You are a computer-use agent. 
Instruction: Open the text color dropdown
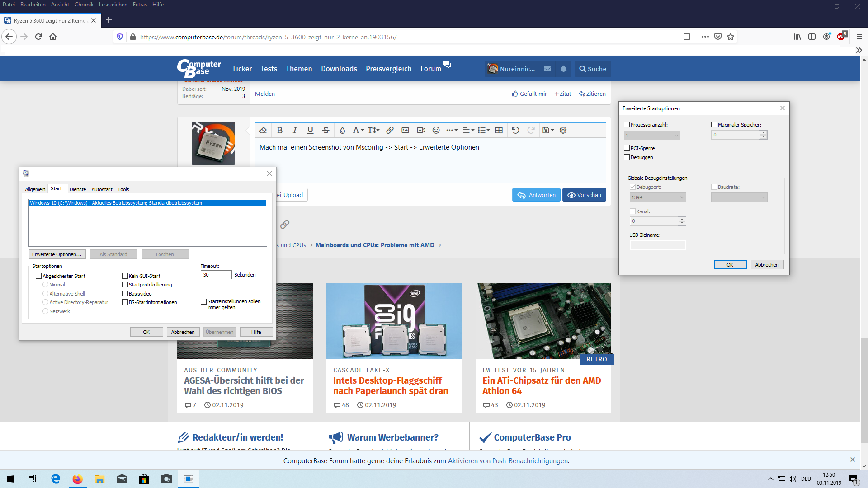[342, 130]
